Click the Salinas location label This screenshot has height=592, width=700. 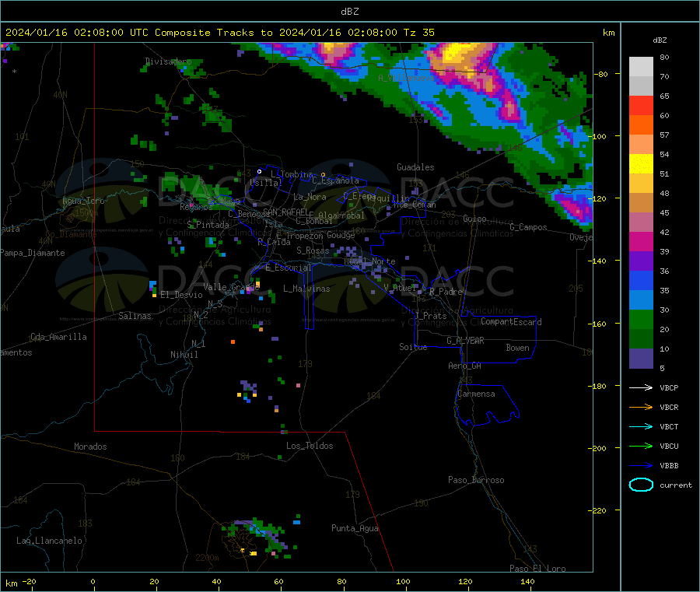tap(135, 316)
